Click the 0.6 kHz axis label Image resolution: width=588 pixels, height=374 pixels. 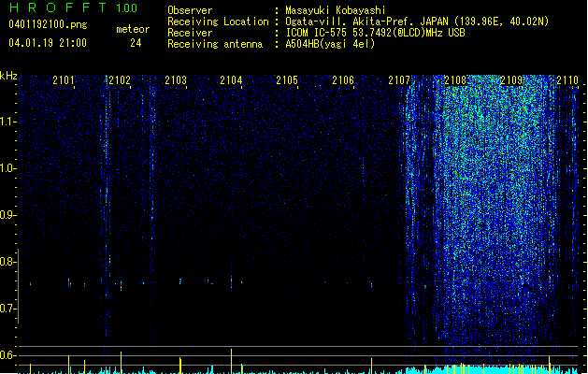click(x=7, y=355)
